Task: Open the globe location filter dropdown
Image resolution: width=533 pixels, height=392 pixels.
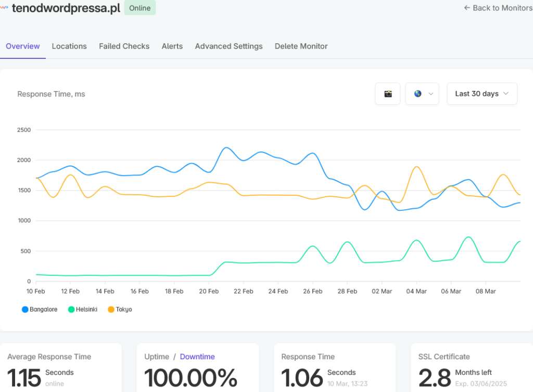Action: tap(422, 94)
